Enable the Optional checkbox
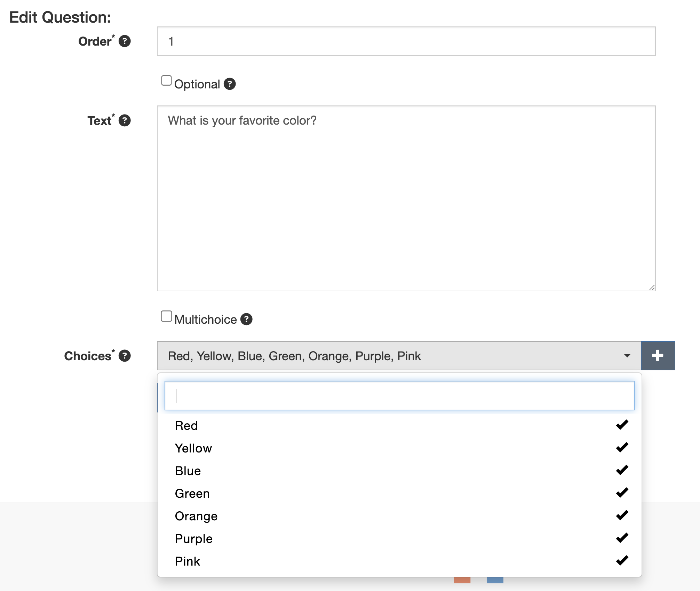 tap(166, 81)
